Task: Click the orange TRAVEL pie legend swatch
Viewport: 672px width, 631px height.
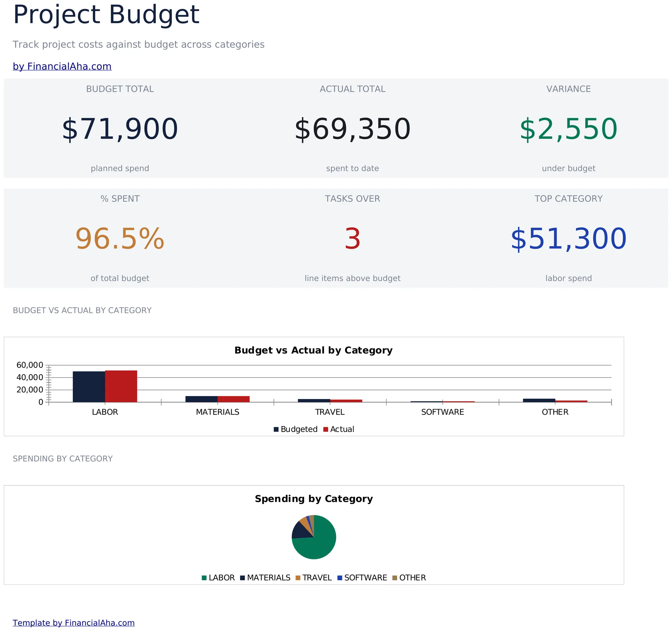Action: tap(298, 578)
